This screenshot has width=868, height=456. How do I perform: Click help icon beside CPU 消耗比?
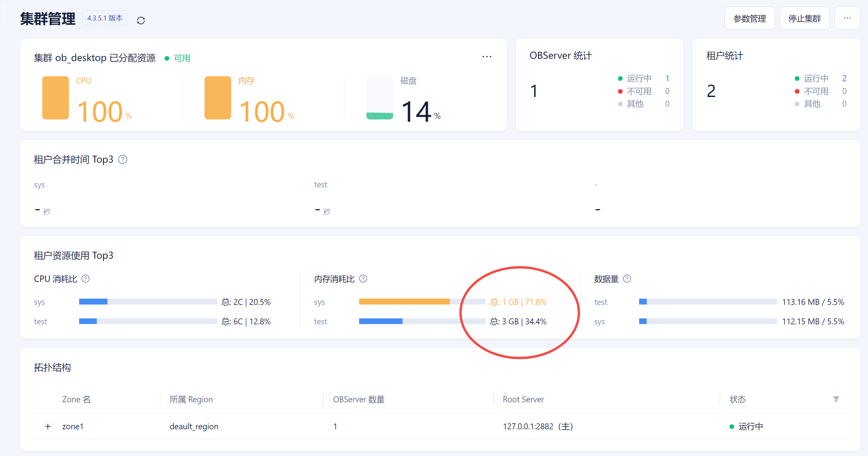click(86, 279)
